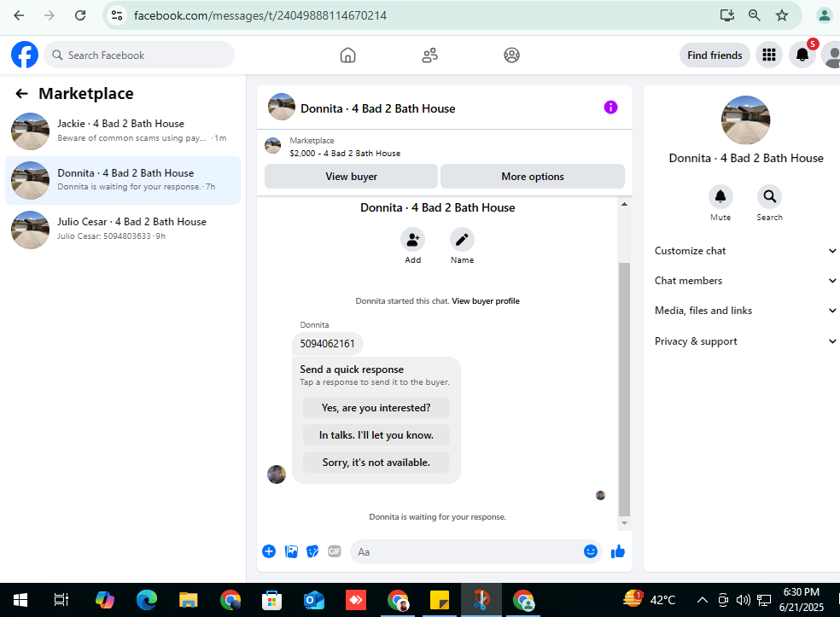The image size is (840, 617).
Task: Open the apps grid menu icon
Action: (x=769, y=55)
